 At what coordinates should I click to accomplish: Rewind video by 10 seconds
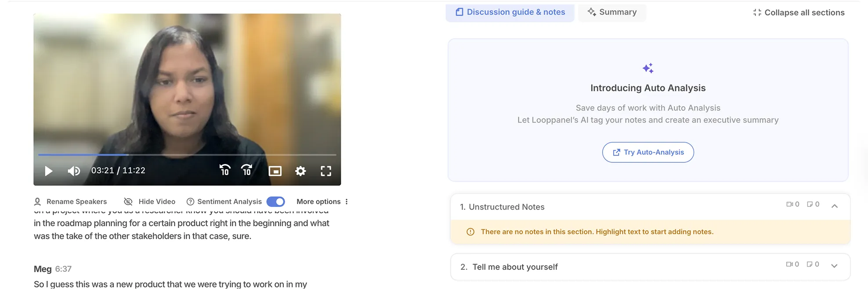point(225,170)
